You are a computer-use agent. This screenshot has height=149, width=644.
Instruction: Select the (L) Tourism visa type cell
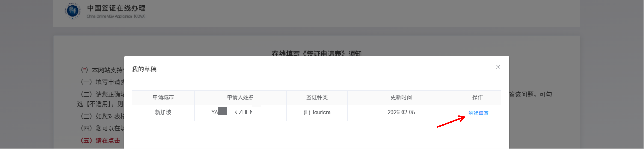317,112
